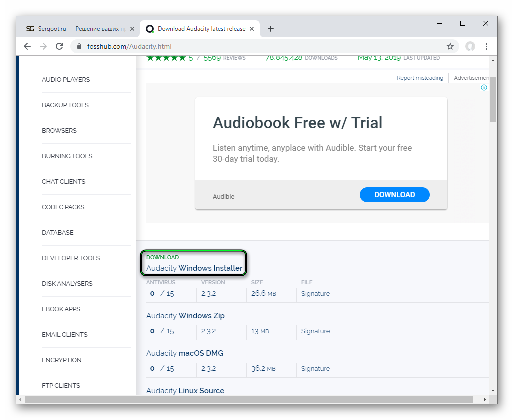This screenshot has height=420, width=514.
Task: Select CODEC PACKS category in sidebar
Action: 63,207
